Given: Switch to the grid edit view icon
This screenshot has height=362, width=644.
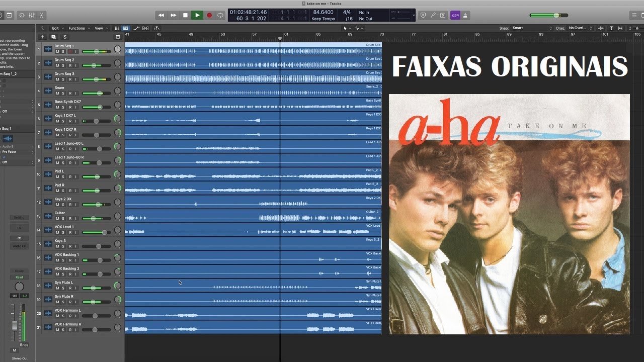Looking at the screenshot, I should 117,28.
